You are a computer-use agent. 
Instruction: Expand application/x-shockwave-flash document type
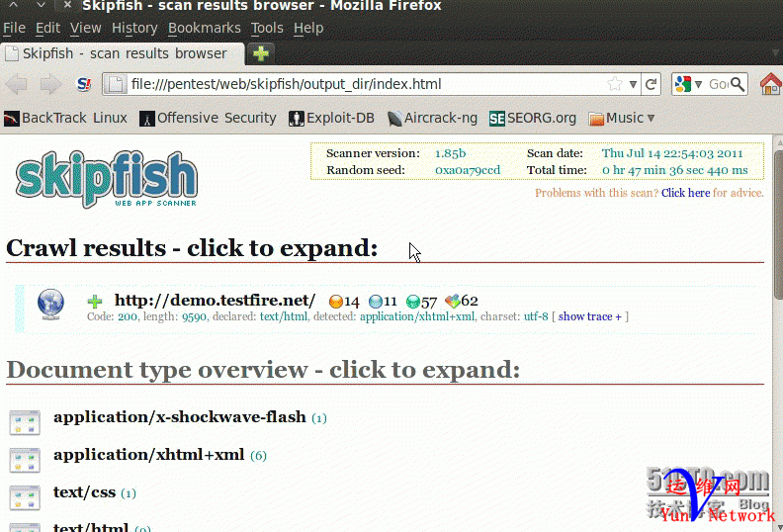click(179, 417)
